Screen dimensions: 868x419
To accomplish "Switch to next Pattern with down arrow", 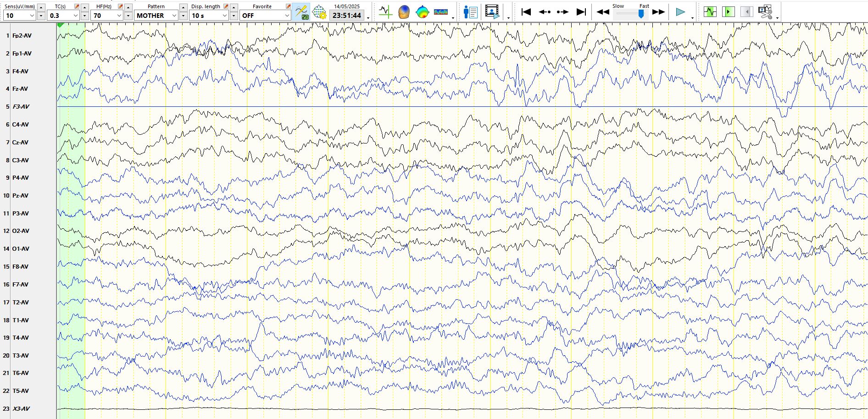I will pyautogui.click(x=184, y=16).
